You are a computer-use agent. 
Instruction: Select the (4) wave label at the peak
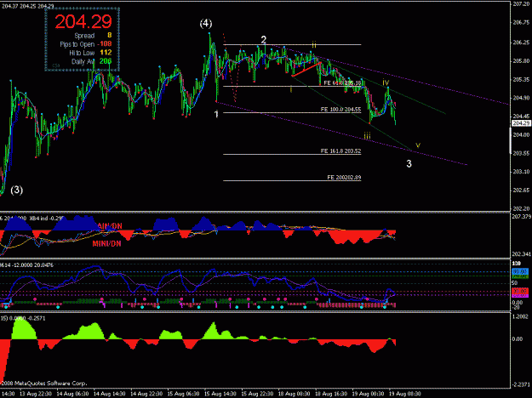206,24
